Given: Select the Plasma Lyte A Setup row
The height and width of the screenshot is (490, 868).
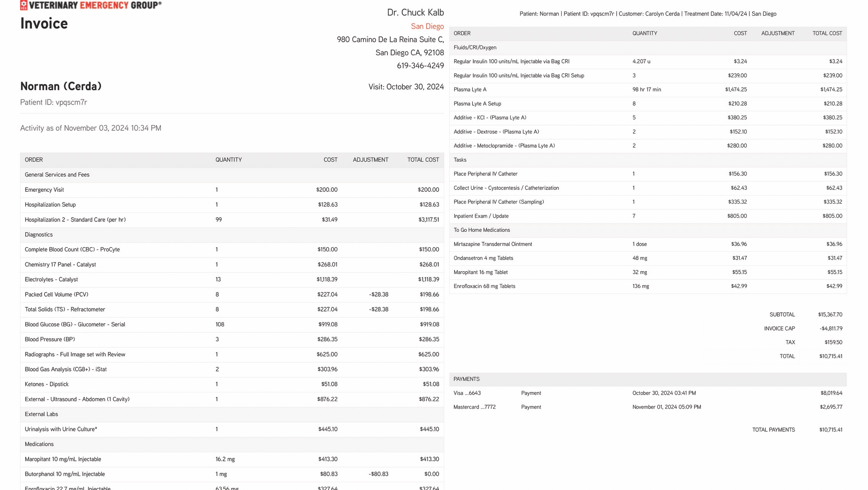Looking at the screenshot, I should pos(477,104).
